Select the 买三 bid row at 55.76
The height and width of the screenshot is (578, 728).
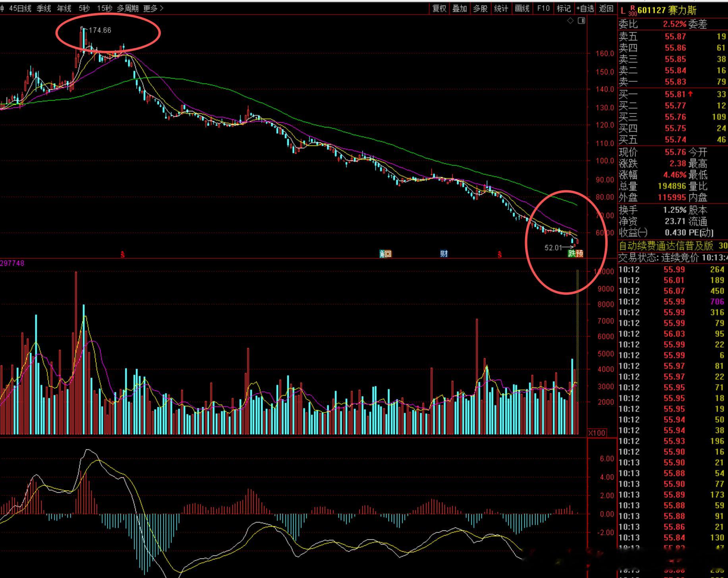pyautogui.click(x=672, y=117)
